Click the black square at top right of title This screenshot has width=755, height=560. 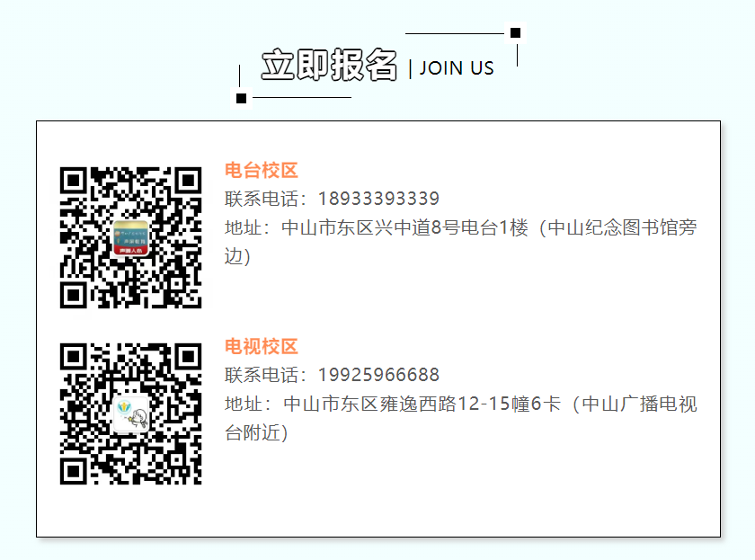(515, 32)
